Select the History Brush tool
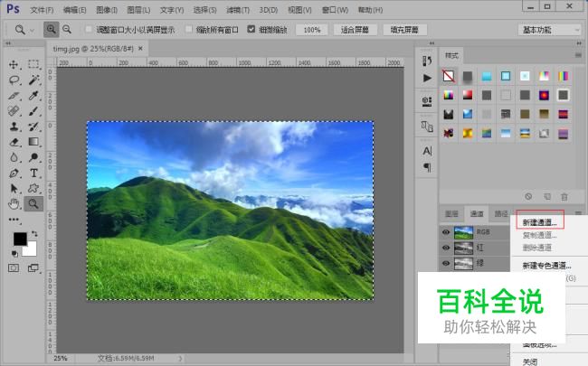This screenshot has height=366, width=588. click(x=33, y=127)
